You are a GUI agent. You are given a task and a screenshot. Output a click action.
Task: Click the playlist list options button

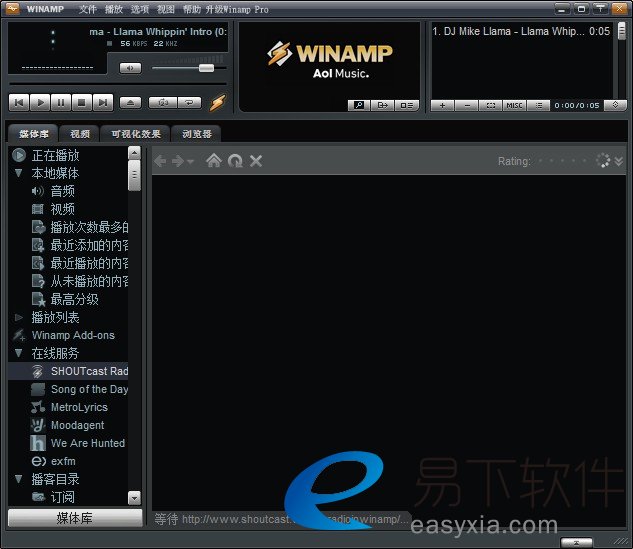[539, 105]
